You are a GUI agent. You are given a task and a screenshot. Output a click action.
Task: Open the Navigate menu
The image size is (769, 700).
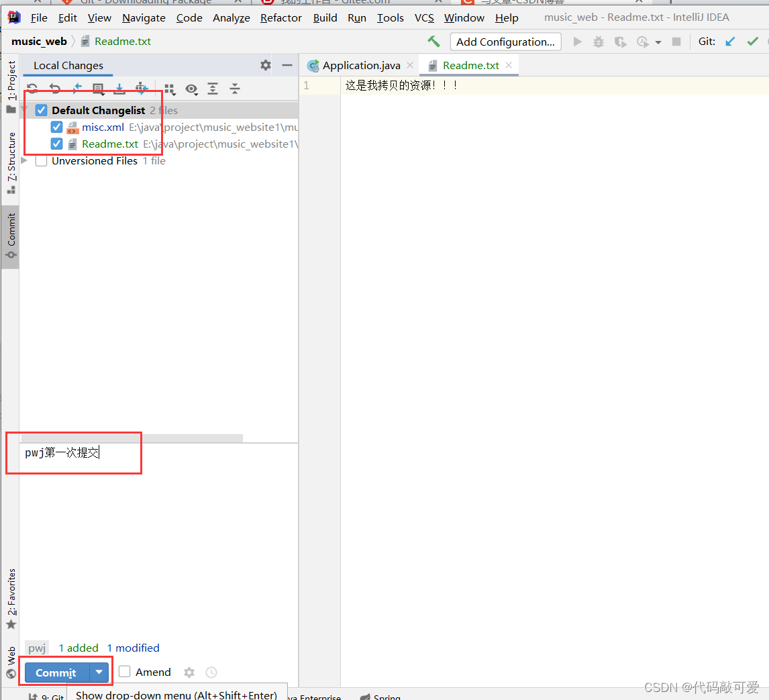pyautogui.click(x=144, y=18)
